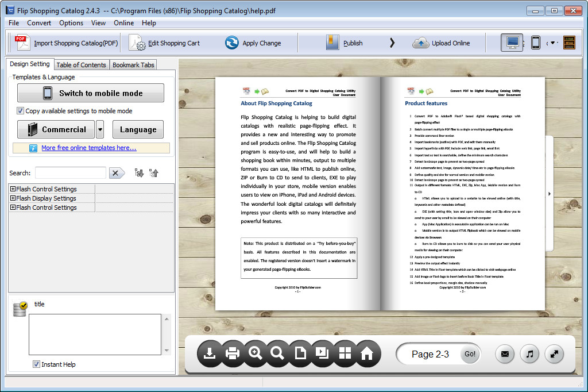Open the Convert menu
588x392 pixels.
click(x=39, y=23)
